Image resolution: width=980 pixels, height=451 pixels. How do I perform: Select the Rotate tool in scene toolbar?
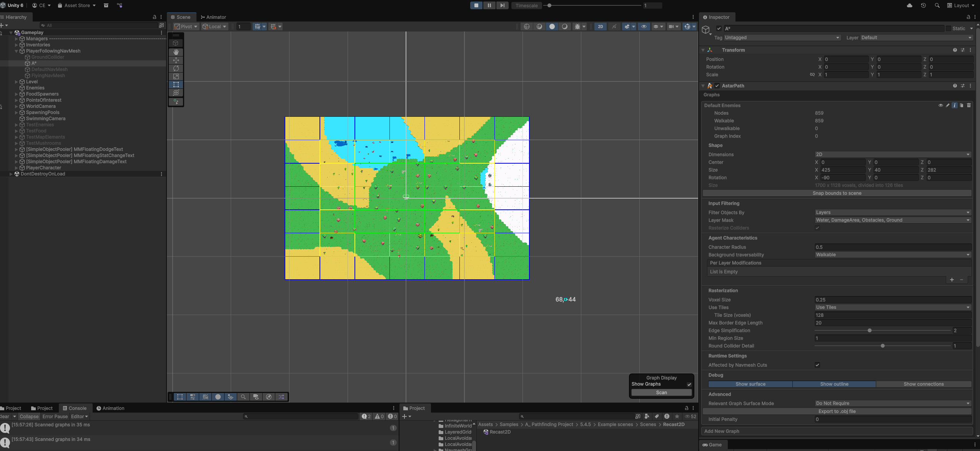pyautogui.click(x=176, y=68)
